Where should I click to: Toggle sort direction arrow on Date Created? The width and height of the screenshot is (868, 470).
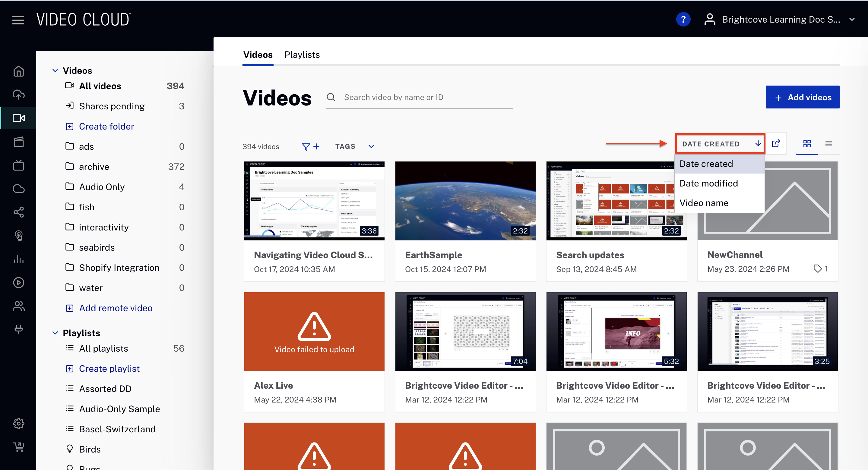click(758, 143)
